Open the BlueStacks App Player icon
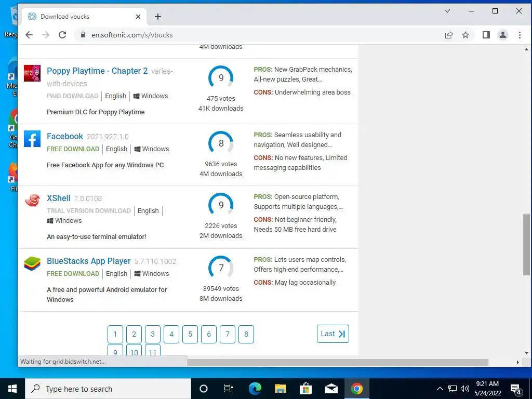532x399 pixels. [32, 263]
